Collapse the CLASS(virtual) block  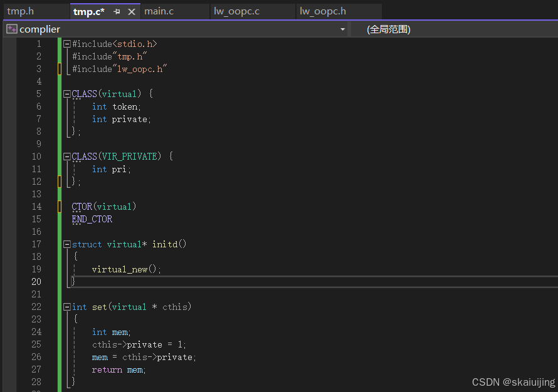tap(67, 94)
